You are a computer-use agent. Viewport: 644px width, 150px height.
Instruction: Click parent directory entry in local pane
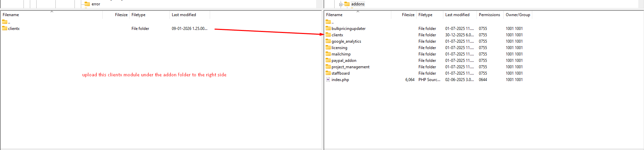tap(5, 22)
